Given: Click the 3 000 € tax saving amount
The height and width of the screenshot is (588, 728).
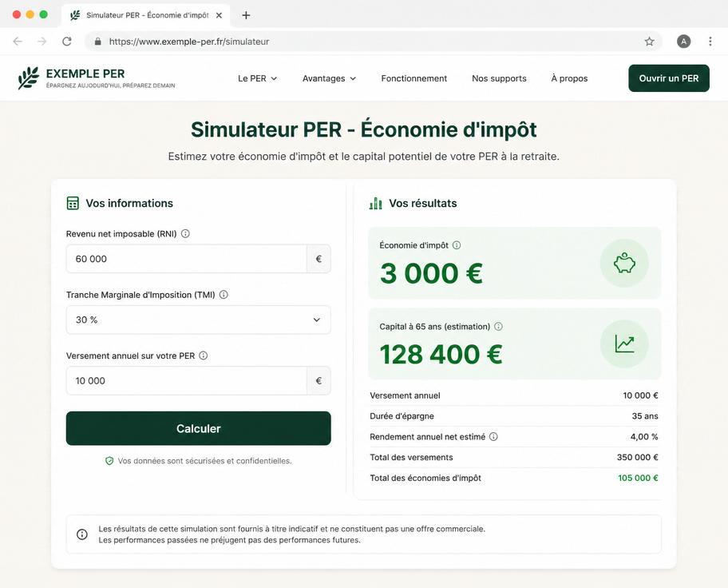Looking at the screenshot, I should point(431,273).
